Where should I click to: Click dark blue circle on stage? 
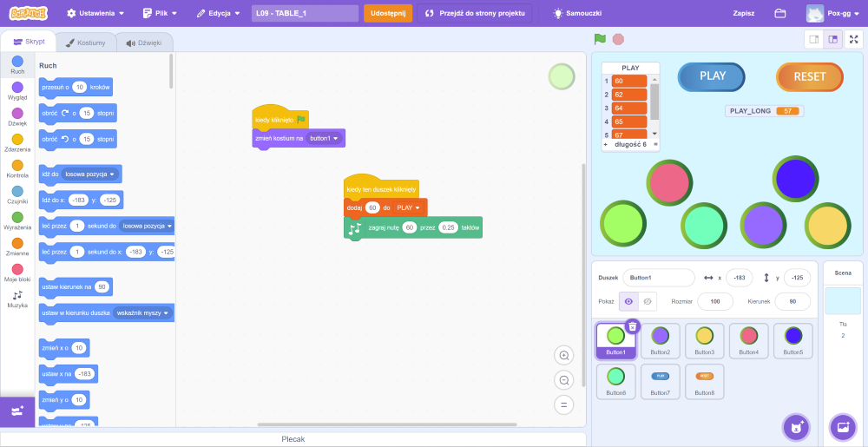pyautogui.click(x=795, y=178)
